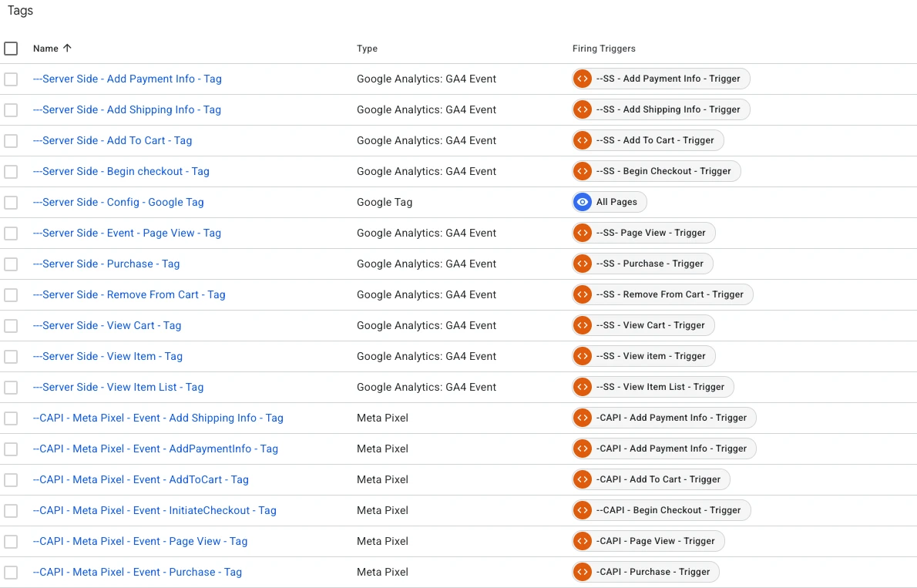This screenshot has width=917, height=588.
Task: Click the CAPI Begin Checkout trigger icon
Action: [583, 510]
